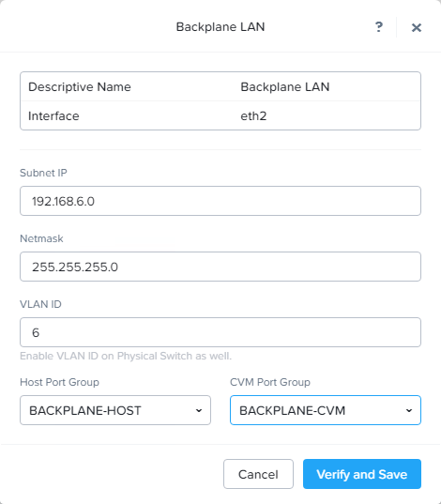Click the eth2 interface value

[x=253, y=115]
